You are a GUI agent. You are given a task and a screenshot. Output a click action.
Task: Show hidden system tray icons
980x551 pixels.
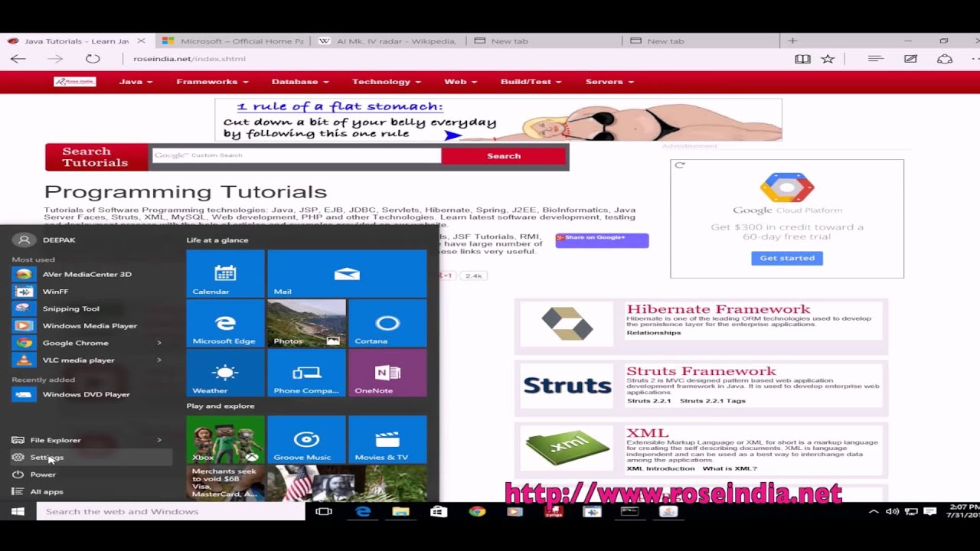[874, 511]
